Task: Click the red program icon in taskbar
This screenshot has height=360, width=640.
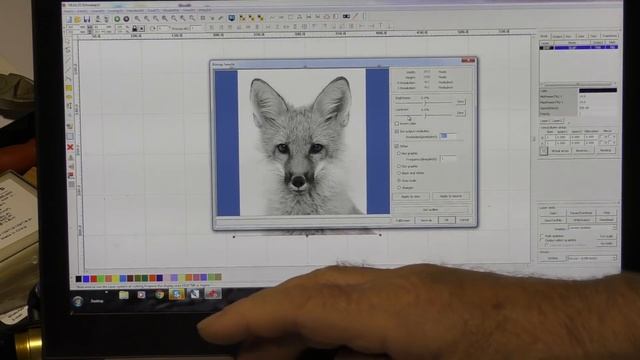Action: click(x=213, y=293)
